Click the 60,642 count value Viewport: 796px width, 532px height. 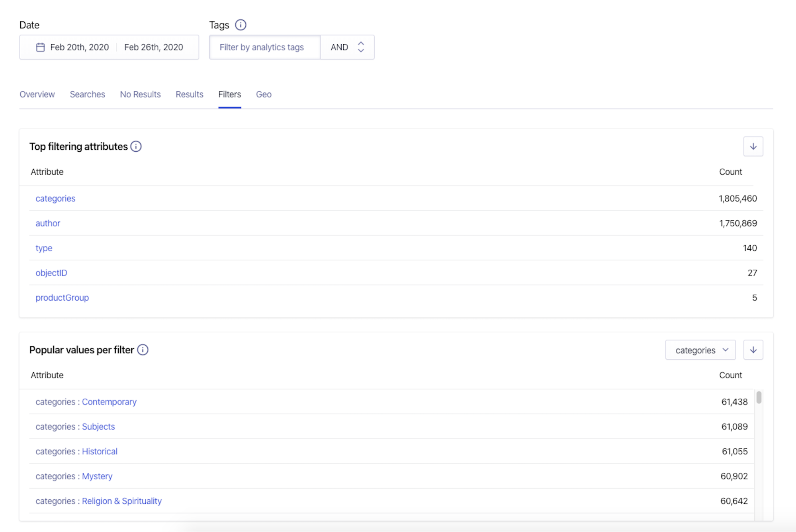coord(734,501)
